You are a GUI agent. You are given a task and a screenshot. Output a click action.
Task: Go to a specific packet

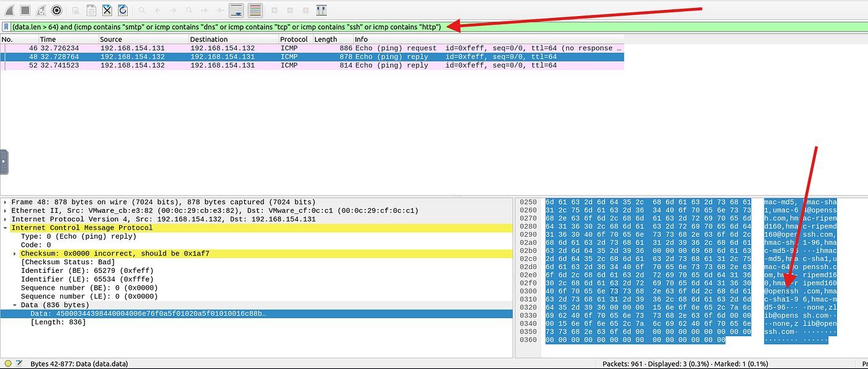coord(188,10)
